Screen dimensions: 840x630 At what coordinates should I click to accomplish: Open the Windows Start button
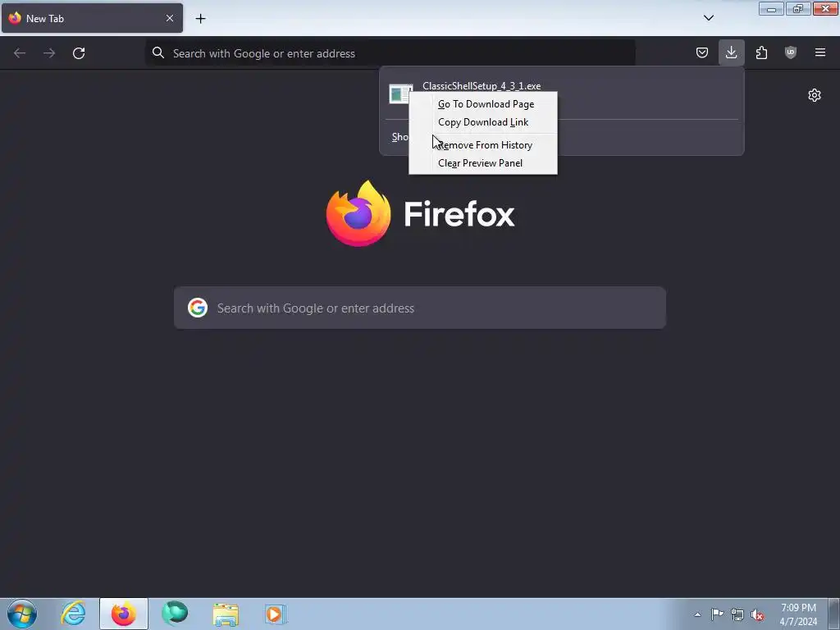[x=22, y=614]
